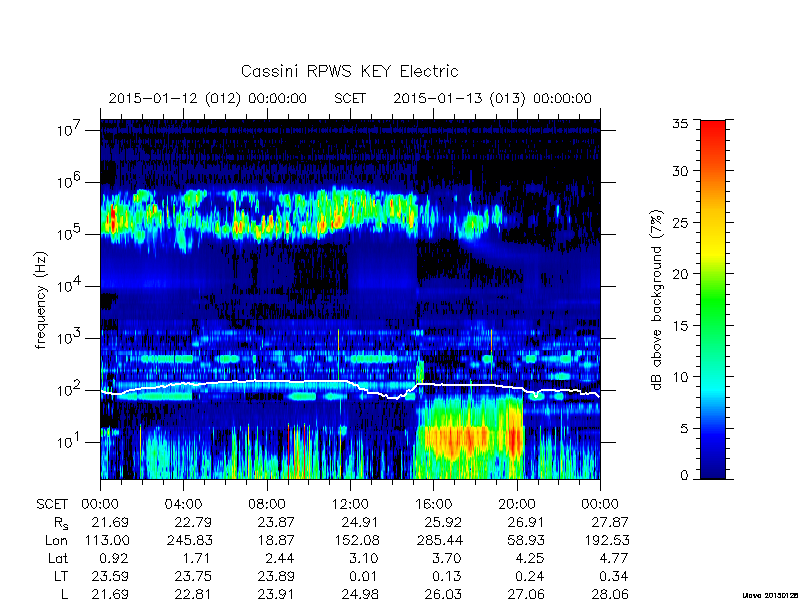Click the white line trace at 08:00

pyautogui.click(x=267, y=381)
